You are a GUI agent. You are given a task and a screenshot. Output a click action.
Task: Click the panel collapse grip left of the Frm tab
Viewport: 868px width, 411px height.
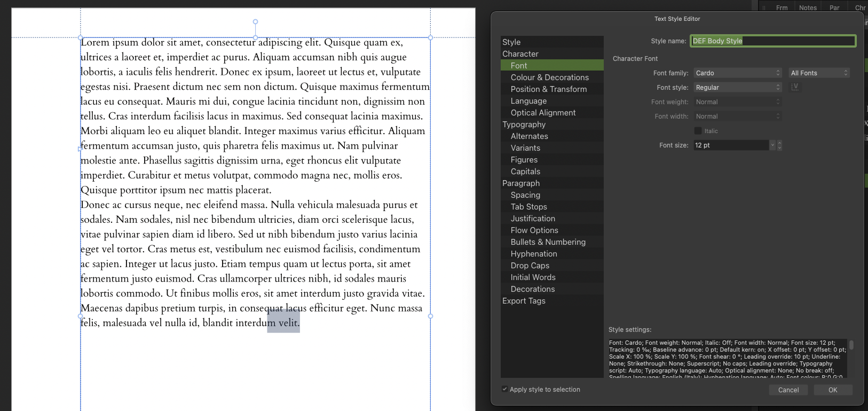764,8
